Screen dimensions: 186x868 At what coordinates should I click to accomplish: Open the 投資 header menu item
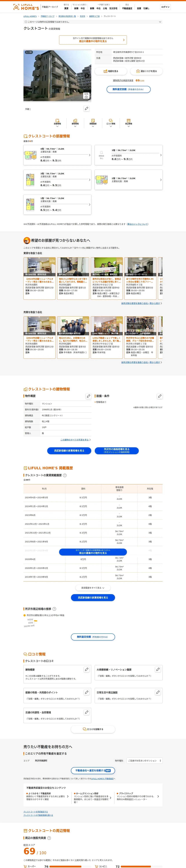coord(139,8)
